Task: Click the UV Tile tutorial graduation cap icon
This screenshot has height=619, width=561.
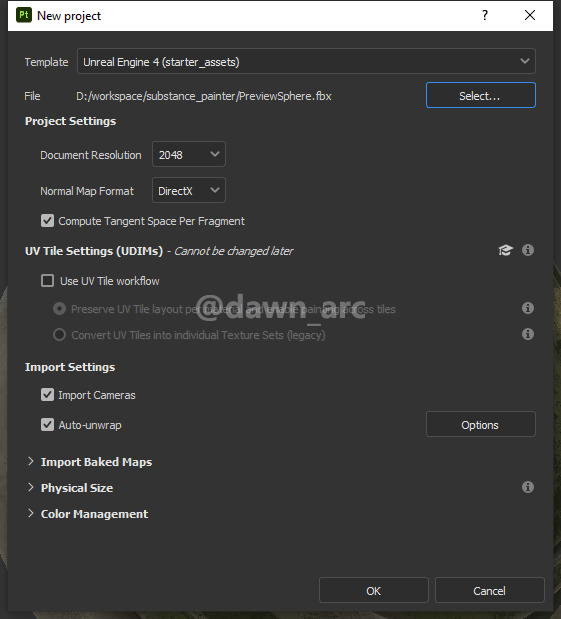Action: [505, 250]
